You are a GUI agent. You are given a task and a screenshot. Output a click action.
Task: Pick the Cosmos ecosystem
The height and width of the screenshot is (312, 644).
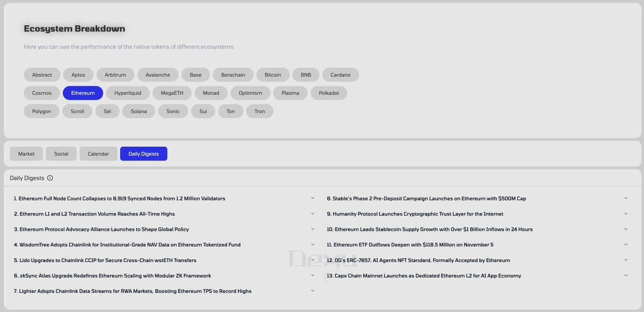point(42,93)
